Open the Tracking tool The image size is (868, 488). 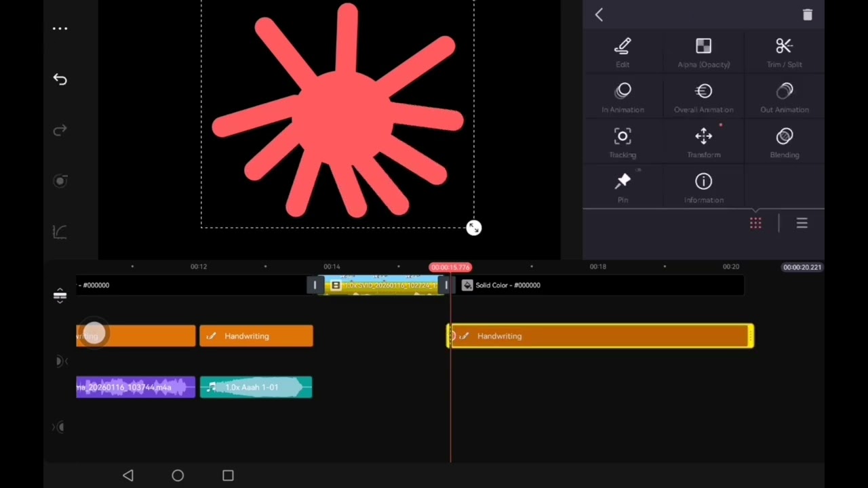pyautogui.click(x=623, y=144)
